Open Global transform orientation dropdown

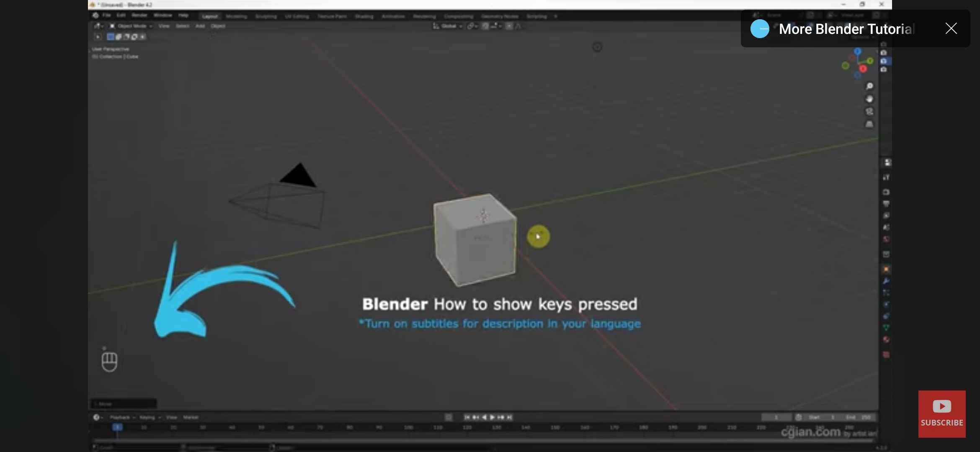448,26
